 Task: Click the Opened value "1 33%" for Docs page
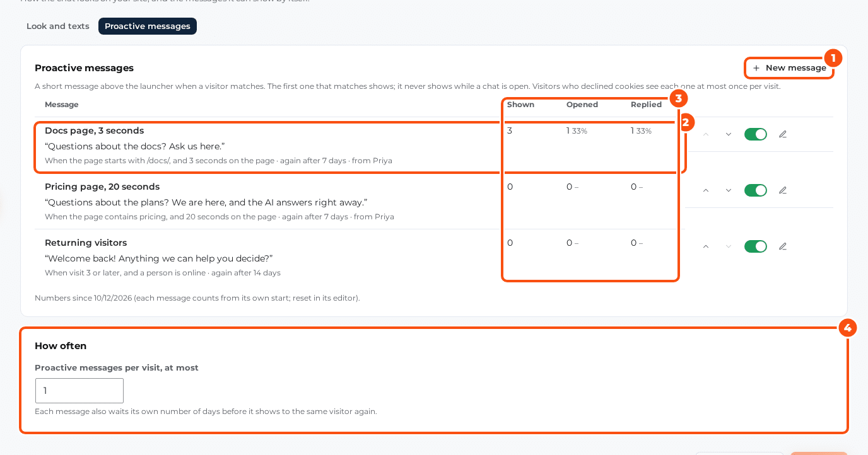click(577, 131)
